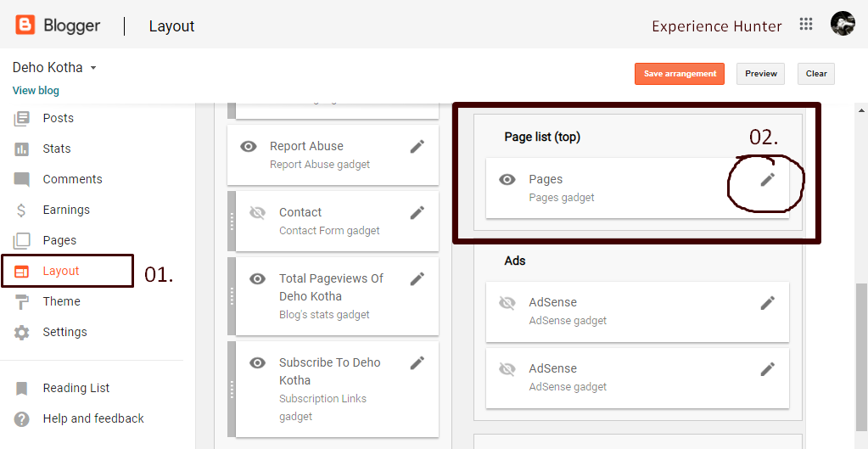868x449 pixels.
Task: Grab the Contact gadget drag handle
Action: pyautogui.click(x=232, y=221)
